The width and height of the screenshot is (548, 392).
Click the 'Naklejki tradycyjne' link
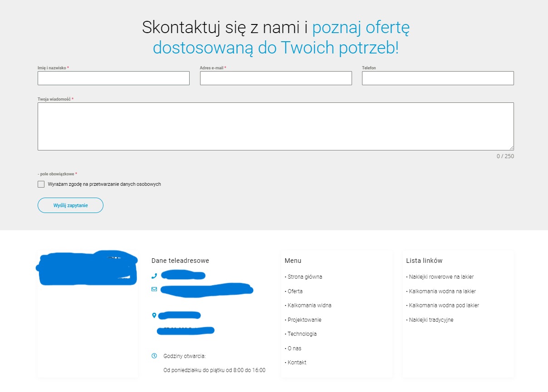(x=432, y=319)
